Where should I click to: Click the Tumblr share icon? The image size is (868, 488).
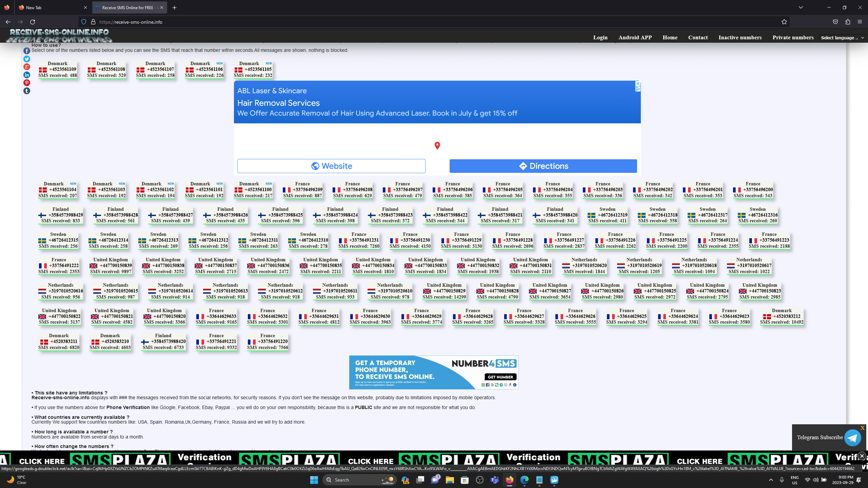[27, 91]
